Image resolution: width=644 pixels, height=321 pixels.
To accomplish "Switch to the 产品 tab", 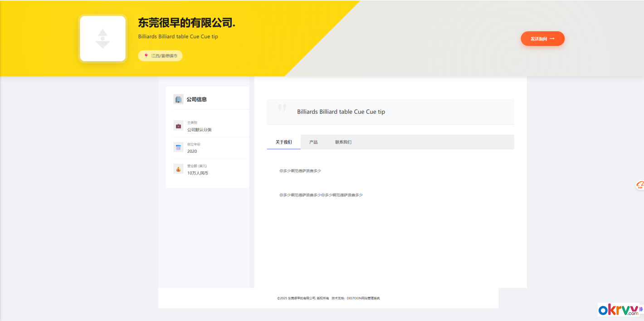I will pyautogui.click(x=313, y=142).
